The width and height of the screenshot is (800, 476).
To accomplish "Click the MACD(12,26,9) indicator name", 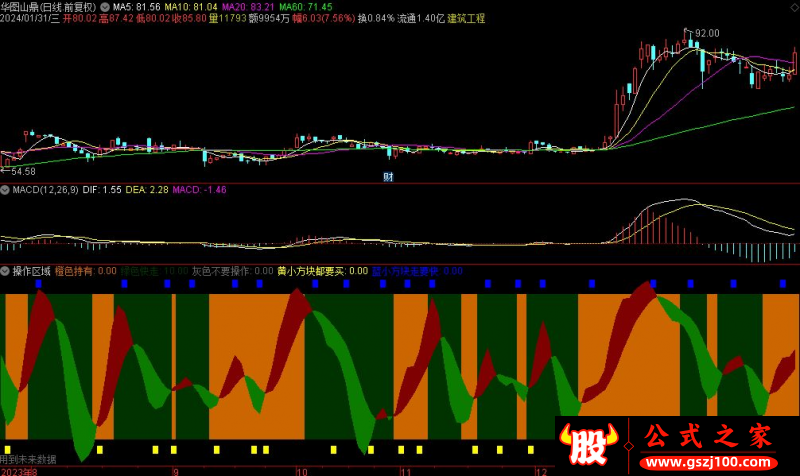I will point(45,190).
